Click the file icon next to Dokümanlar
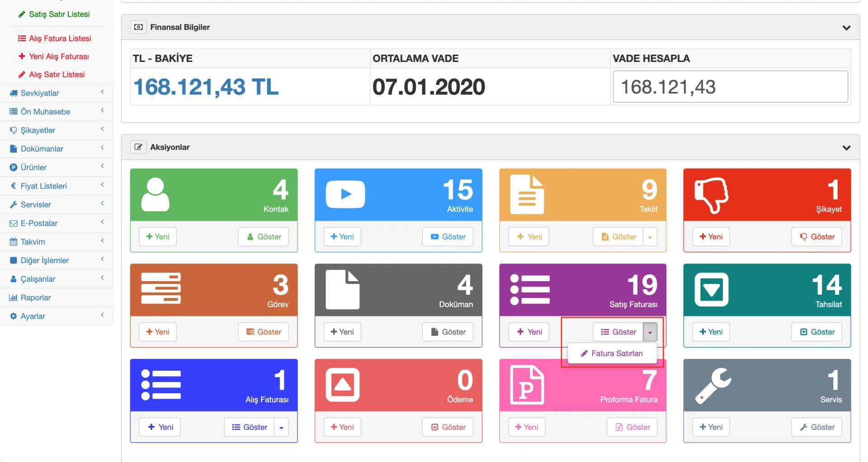 coord(14,149)
